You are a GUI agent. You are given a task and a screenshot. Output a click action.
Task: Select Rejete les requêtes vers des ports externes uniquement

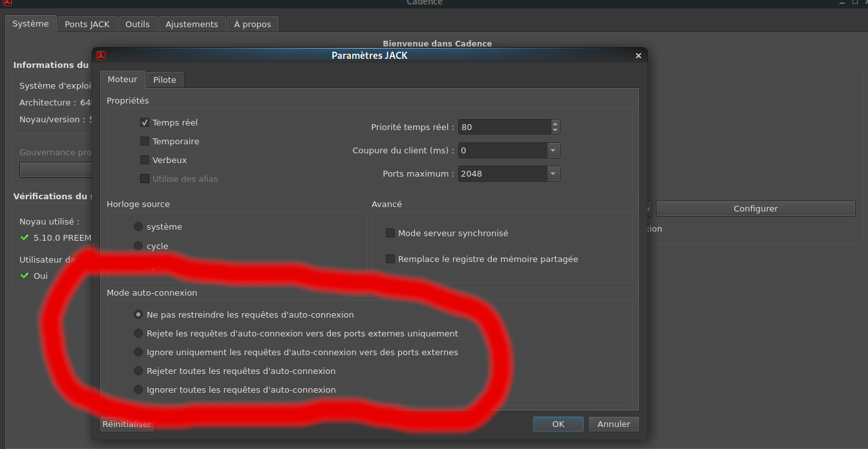point(138,333)
